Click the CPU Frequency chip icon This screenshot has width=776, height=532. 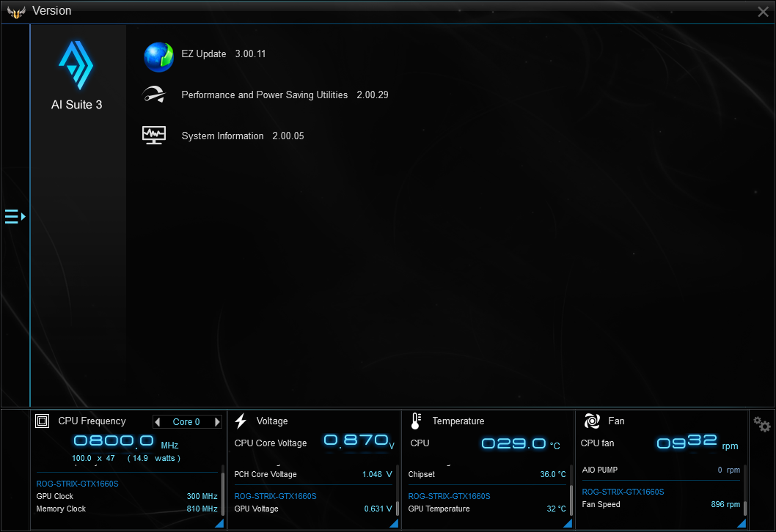(x=42, y=421)
